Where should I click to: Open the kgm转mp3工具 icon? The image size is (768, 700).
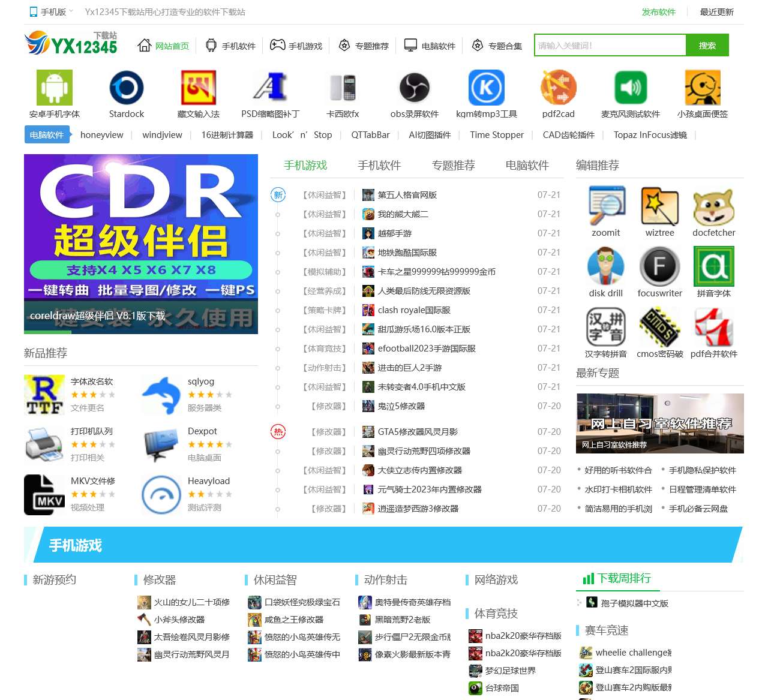487,88
